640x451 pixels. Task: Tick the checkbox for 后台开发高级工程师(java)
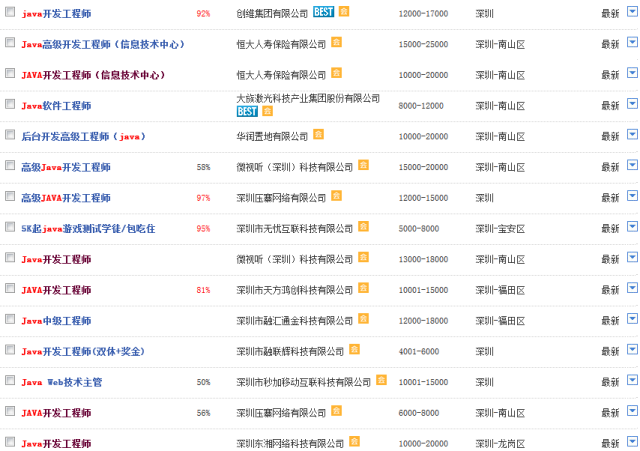tap(10, 135)
